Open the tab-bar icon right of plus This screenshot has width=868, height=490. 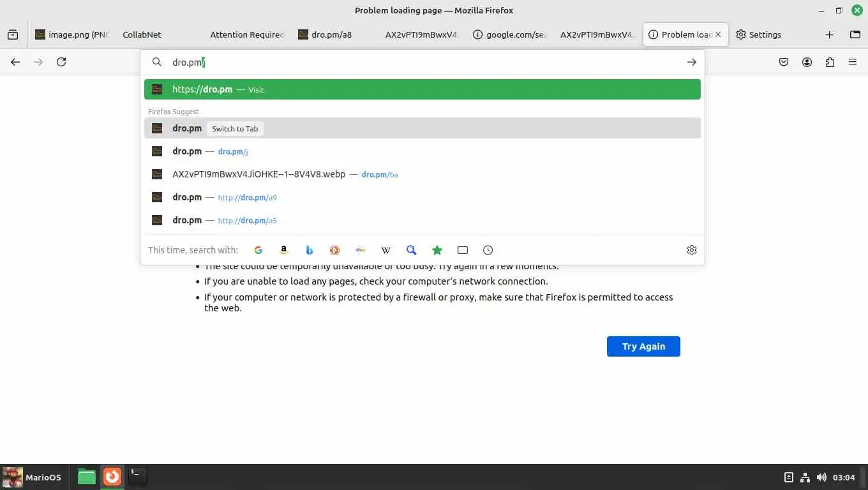tap(855, 34)
